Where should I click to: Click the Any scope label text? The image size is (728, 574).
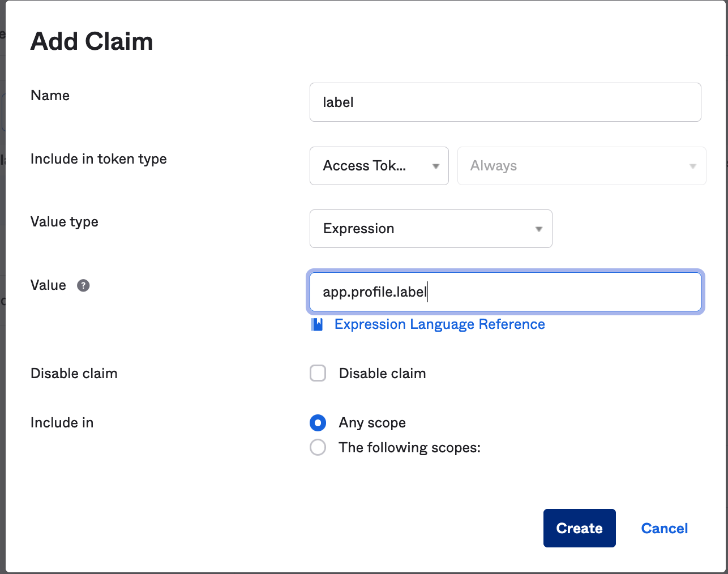(372, 422)
